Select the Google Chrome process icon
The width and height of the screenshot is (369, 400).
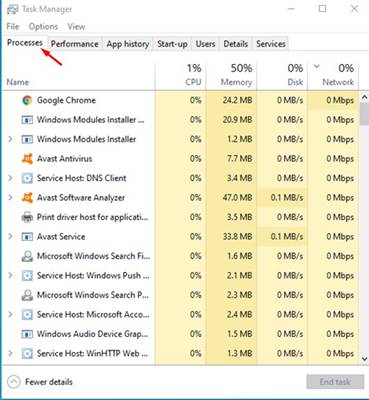[27, 100]
